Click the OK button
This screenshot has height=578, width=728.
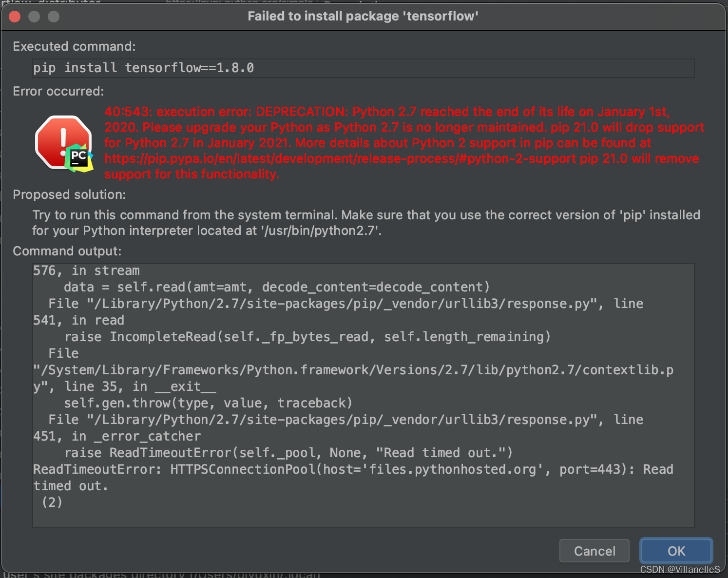point(676,551)
